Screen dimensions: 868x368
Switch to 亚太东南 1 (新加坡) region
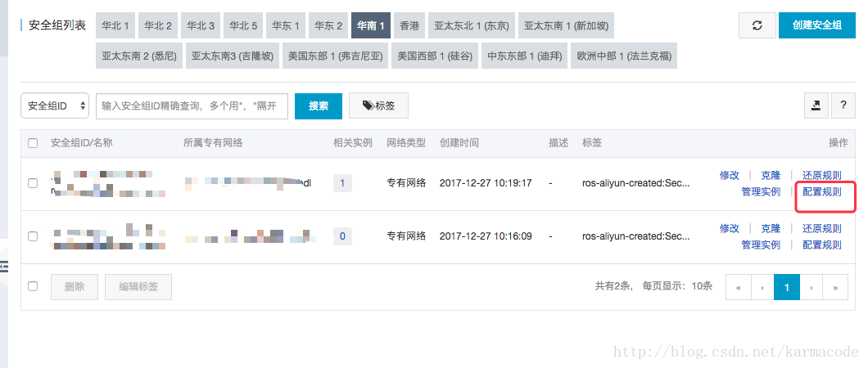[x=566, y=25]
